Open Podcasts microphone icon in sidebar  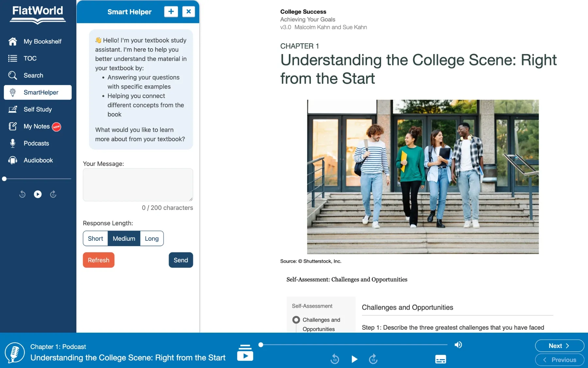click(x=13, y=143)
